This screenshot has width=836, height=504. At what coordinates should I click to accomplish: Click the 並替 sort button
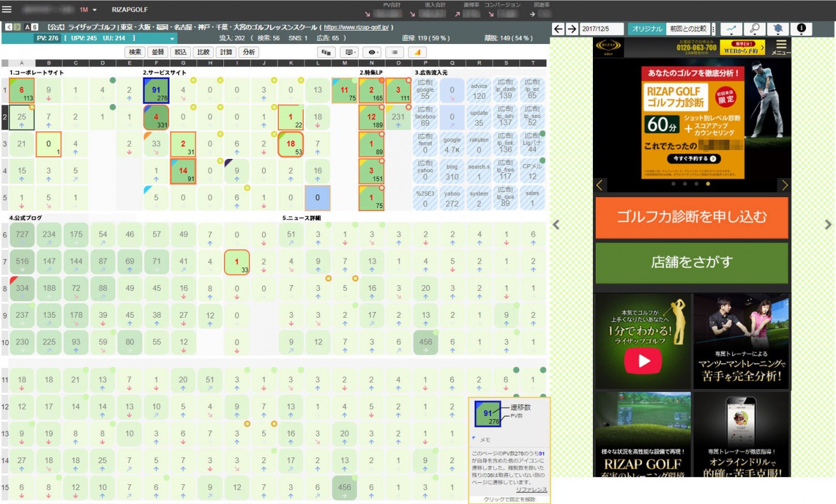tap(158, 52)
